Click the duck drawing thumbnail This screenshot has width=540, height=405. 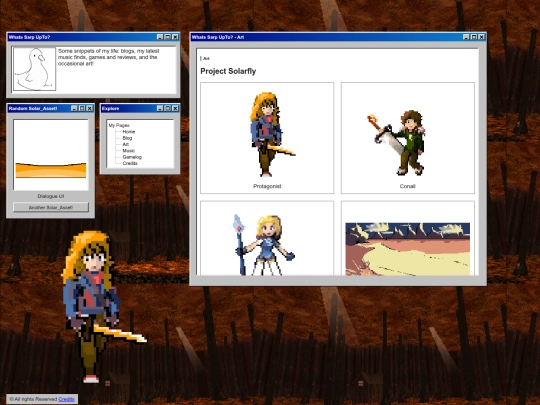[34, 69]
